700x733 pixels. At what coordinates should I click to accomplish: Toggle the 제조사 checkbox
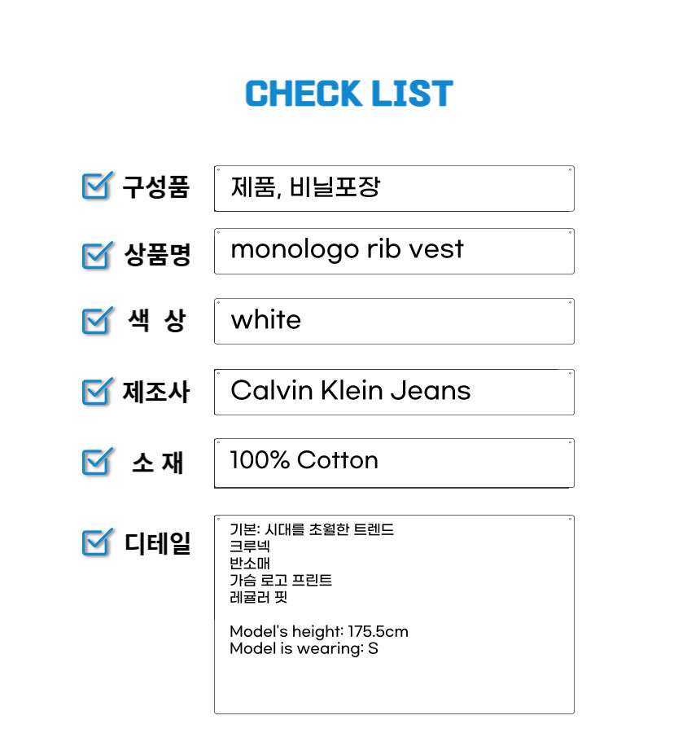click(97, 392)
